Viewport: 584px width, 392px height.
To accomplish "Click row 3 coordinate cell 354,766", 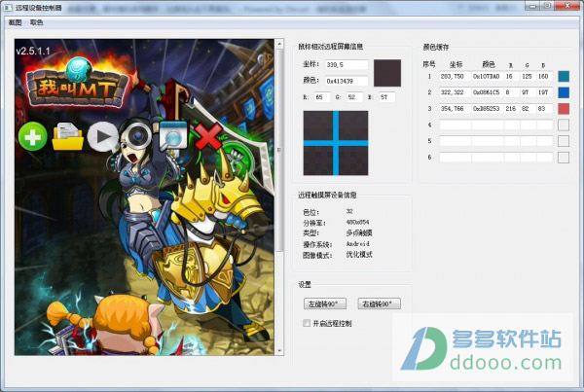I will click(456, 109).
